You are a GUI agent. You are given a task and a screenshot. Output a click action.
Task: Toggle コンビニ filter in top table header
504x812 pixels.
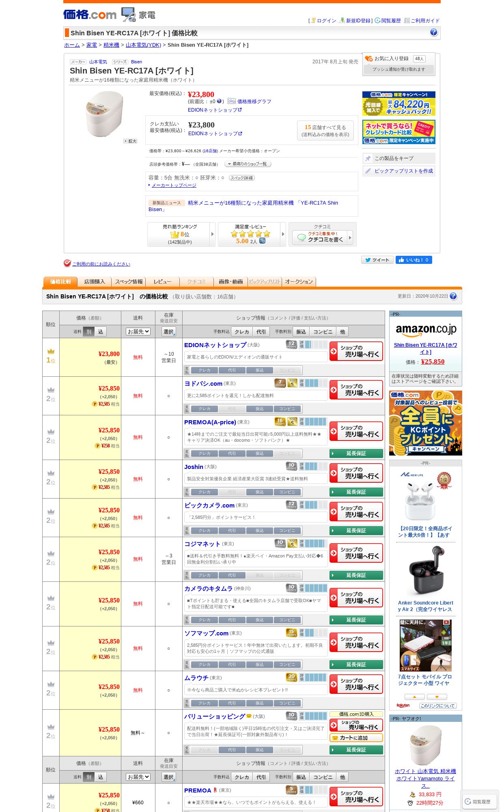point(323,332)
